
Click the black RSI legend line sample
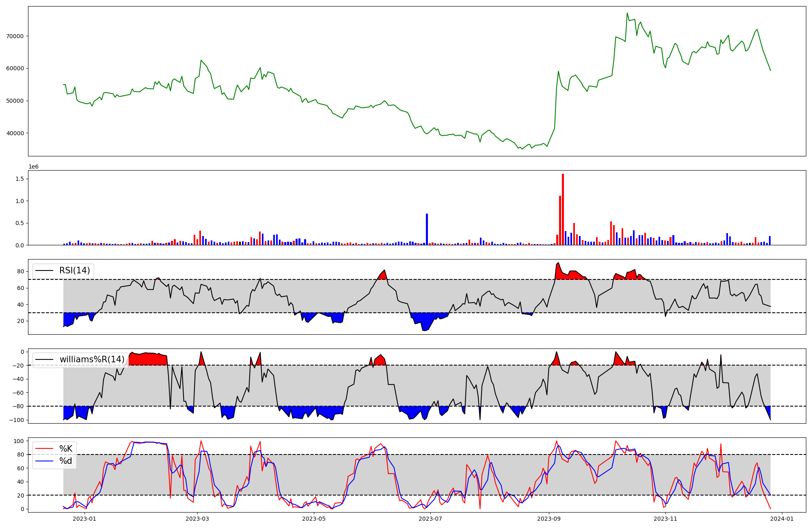pyautogui.click(x=44, y=270)
